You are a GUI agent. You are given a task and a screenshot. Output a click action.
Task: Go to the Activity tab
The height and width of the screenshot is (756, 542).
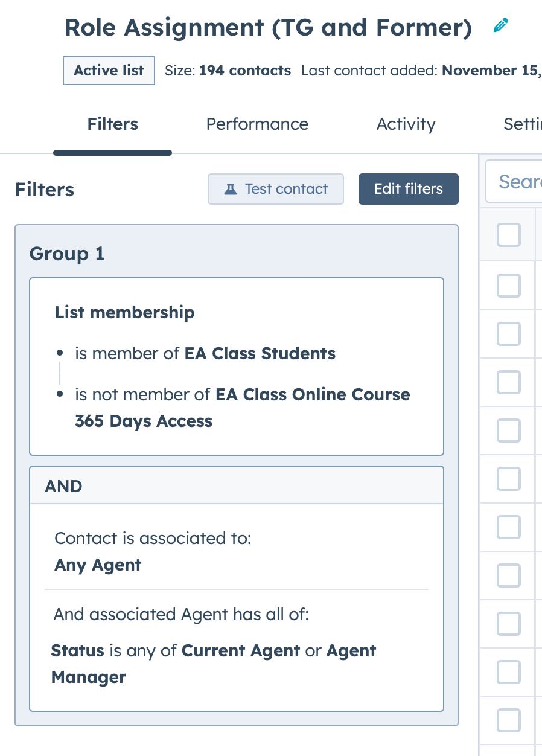[406, 124]
